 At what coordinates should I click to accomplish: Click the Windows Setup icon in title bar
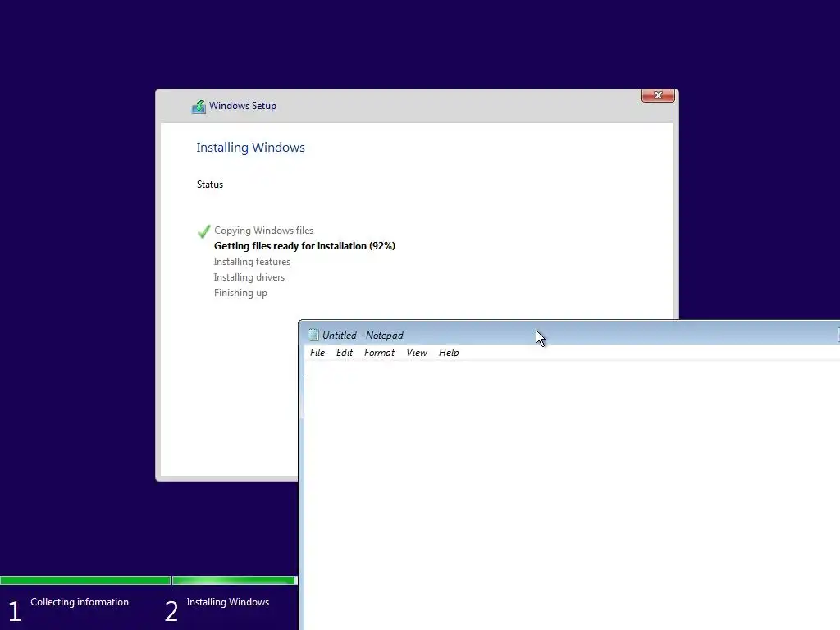coord(199,107)
